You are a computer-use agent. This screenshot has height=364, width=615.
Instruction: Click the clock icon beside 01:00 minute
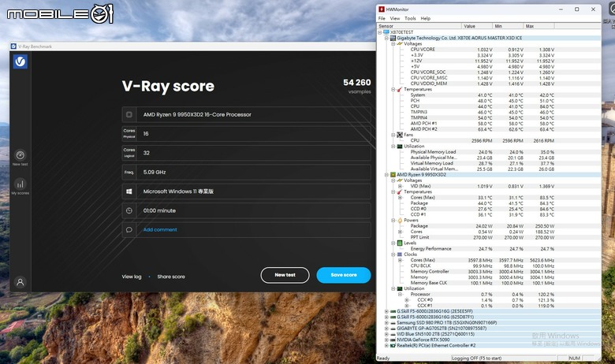129,210
